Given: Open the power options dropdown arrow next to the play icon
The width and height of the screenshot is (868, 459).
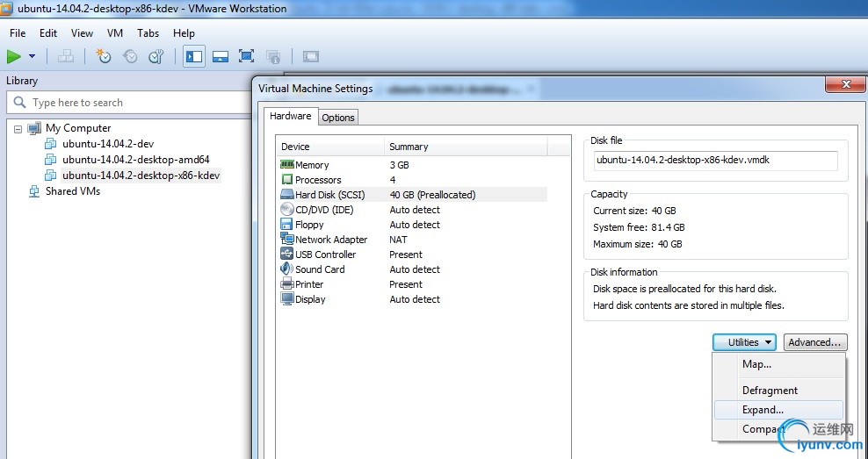Looking at the screenshot, I should [x=33, y=56].
